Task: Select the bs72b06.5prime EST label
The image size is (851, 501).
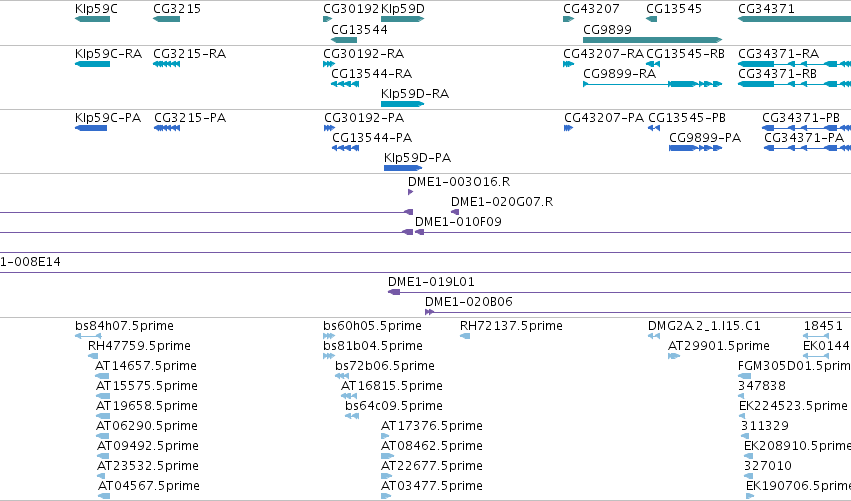Action: tap(385, 366)
